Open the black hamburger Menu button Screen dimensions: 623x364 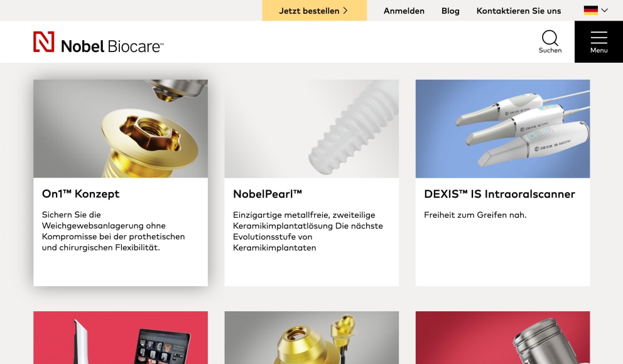point(599,41)
